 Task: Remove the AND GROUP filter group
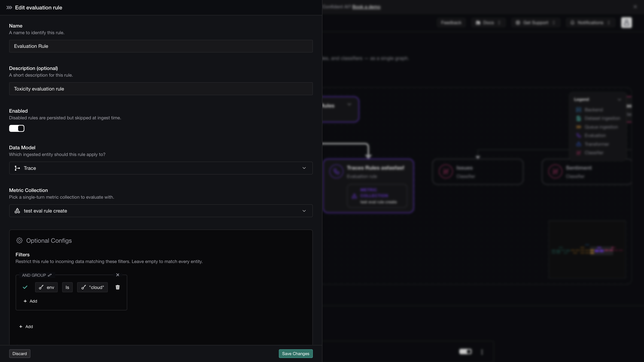tap(117, 275)
